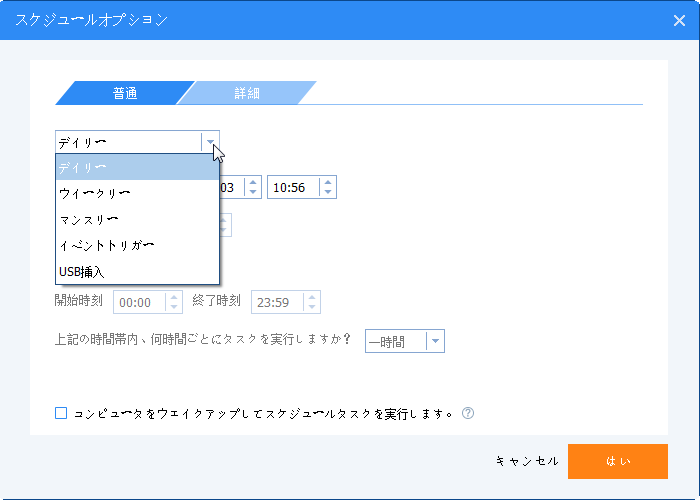Select イベントトリガー in the dropdown list
Image resolution: width=700 pixels, height=500 pixels.
137,245
